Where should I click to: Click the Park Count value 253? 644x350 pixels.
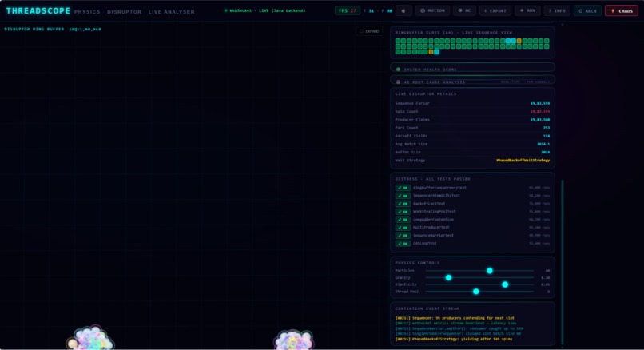(x=547, y=128)
